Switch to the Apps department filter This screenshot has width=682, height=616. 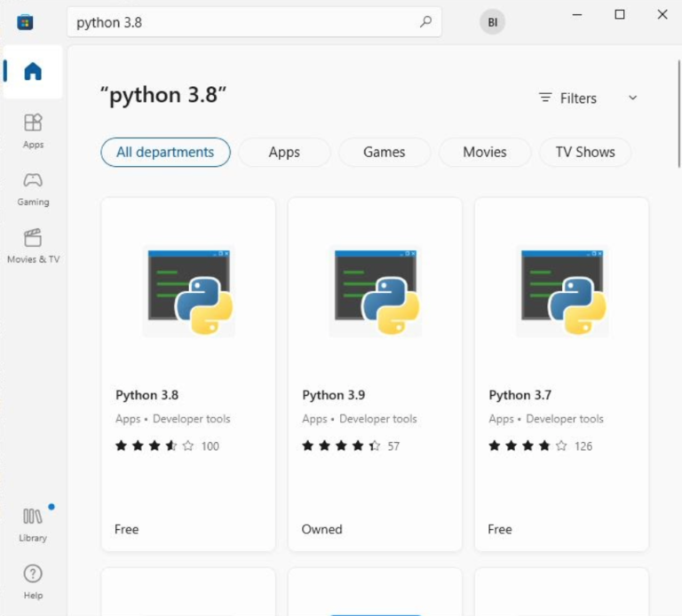click(x=284, y=152)
